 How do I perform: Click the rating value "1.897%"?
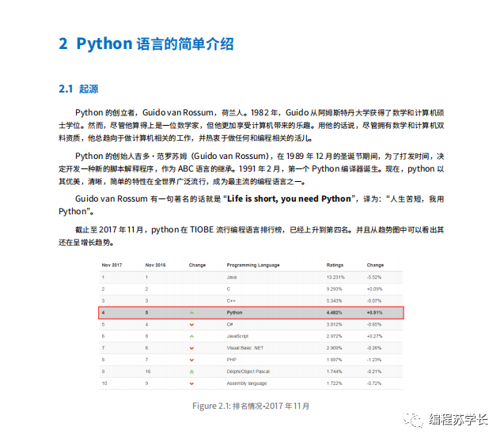[334, 360]
